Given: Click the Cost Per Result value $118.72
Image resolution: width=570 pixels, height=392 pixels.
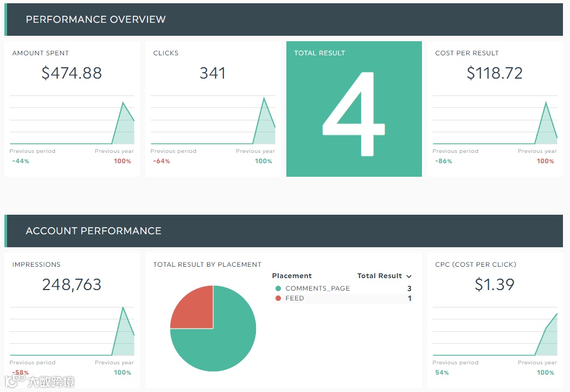Looking at the screenshot, I should tap(495, 73).
